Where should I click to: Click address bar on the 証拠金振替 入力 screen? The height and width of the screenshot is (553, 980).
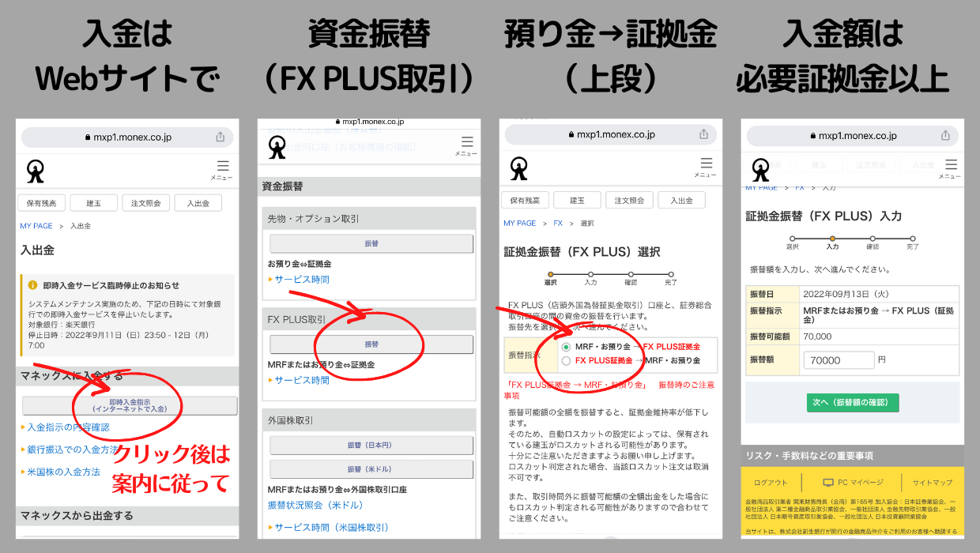click(x=853, y=136)
